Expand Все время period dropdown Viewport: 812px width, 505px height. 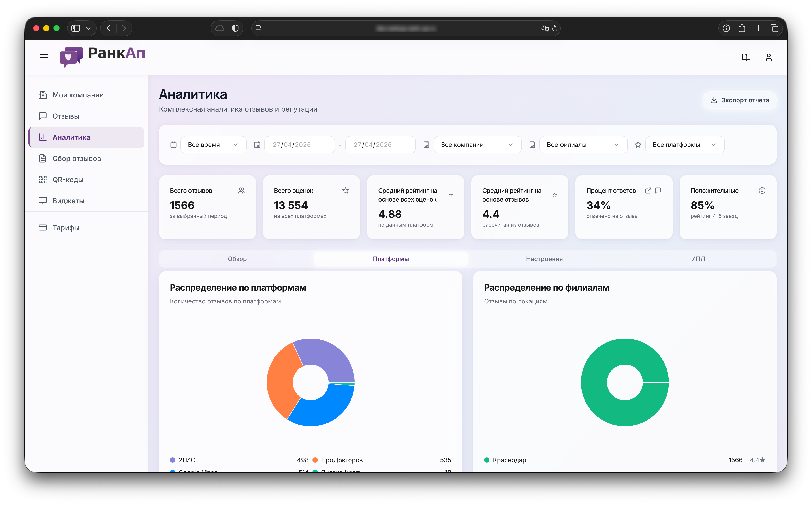coord(213,145)
